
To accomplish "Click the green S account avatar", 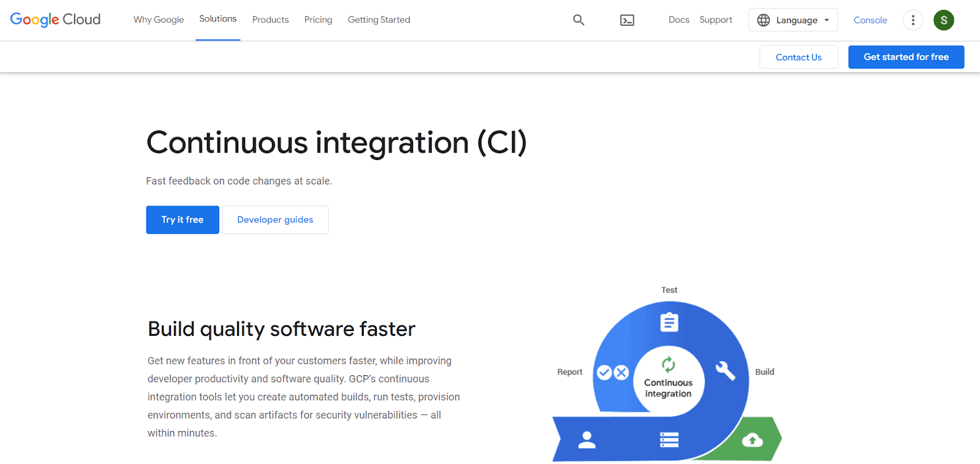I will coord(943,20).
